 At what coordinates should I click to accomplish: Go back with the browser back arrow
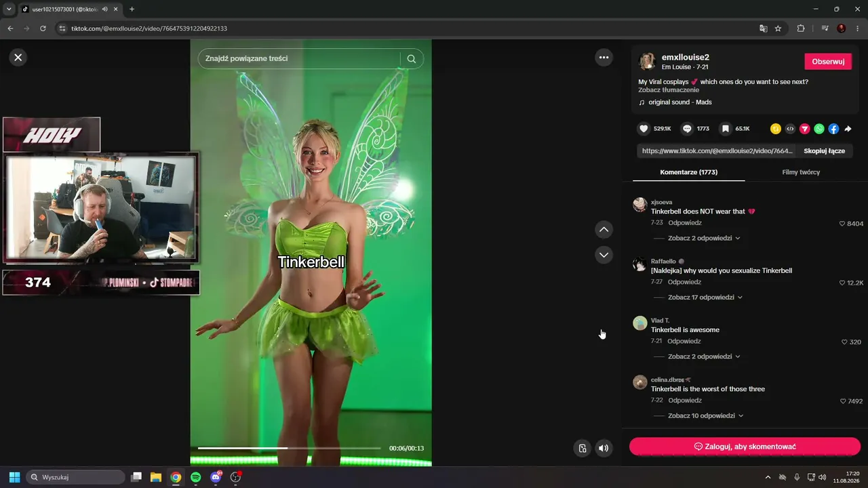(10, 28)
